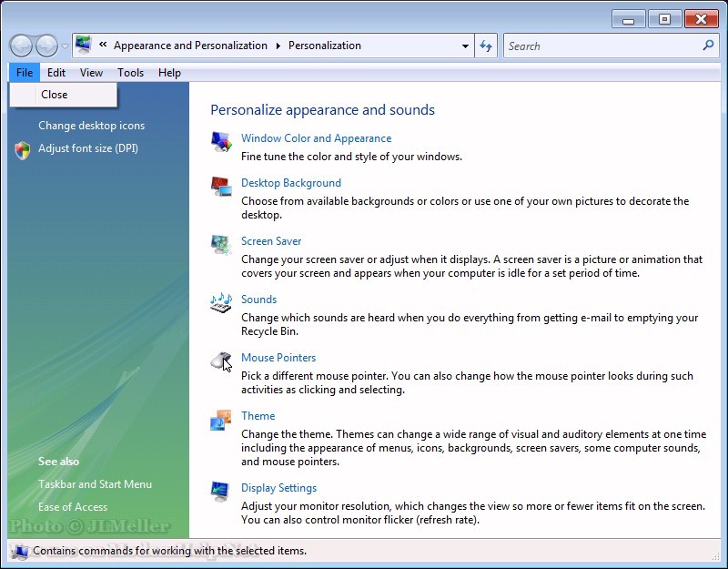The height and width of the screenshot is (569, 728).
Task: Open the Display Settings link
Action: click(x=278, y=488)
